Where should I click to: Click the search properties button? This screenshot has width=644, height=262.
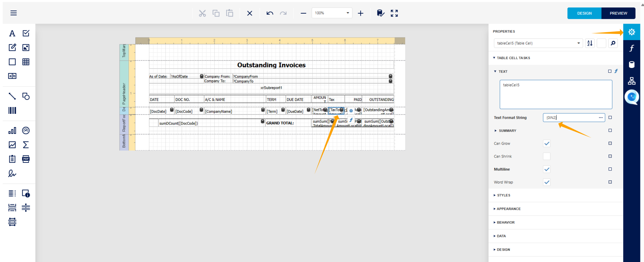point(613,43)
